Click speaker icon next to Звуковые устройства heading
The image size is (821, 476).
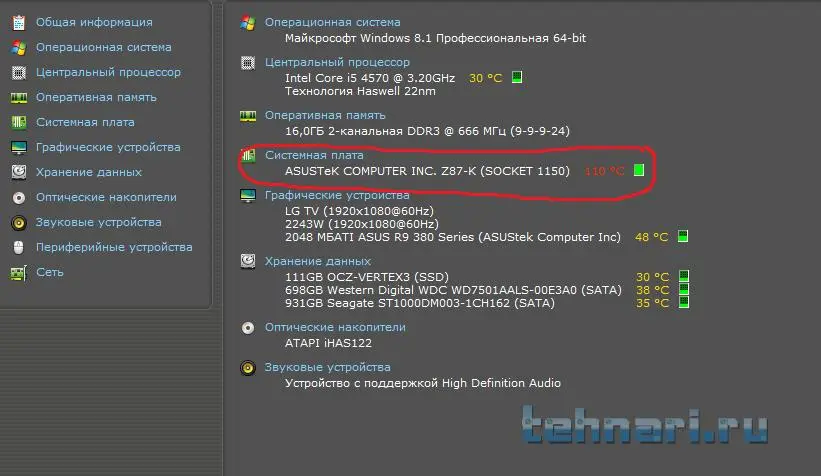click(248, 368)
